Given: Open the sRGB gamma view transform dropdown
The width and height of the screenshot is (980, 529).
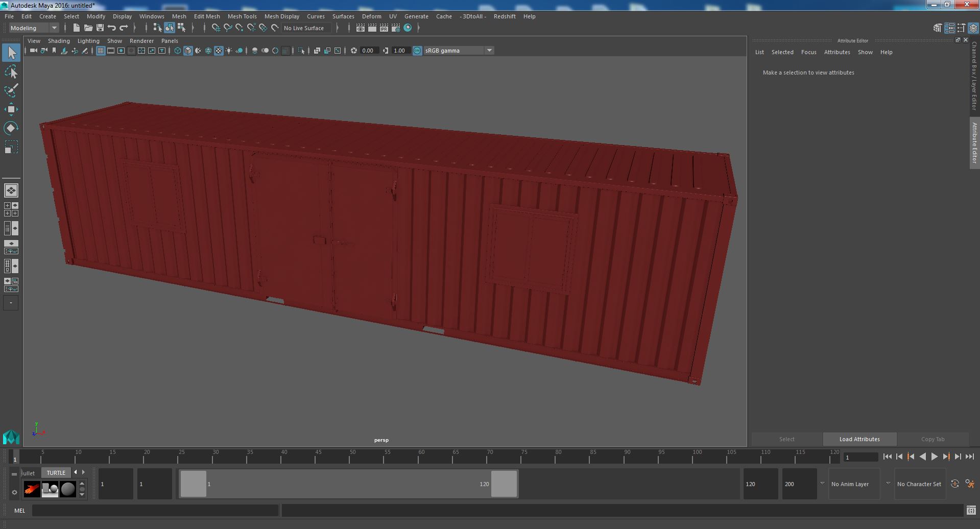Looking at the screenshot, I should tap(458, 51).
